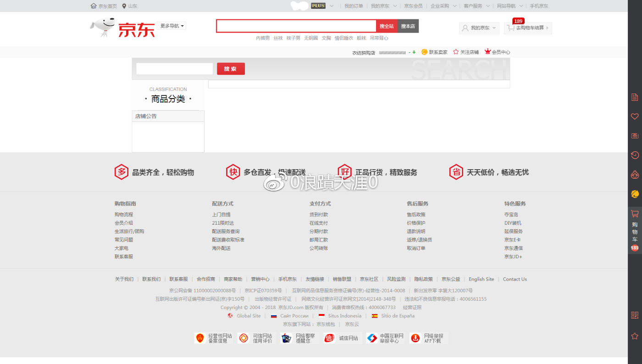Click the order list icon in right sidebar

[635, 97]
